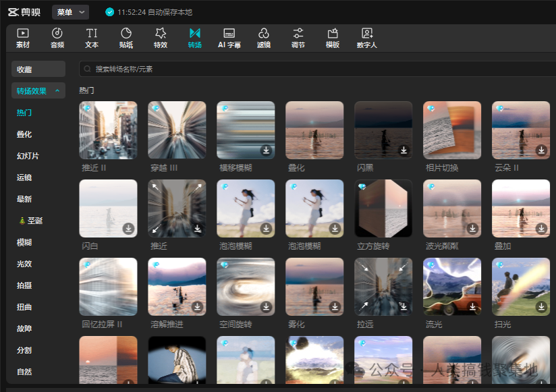The height and width of the screenshot is (392, 556).
Task: Download the 叠化 transition effect
Action: [335, 150]
